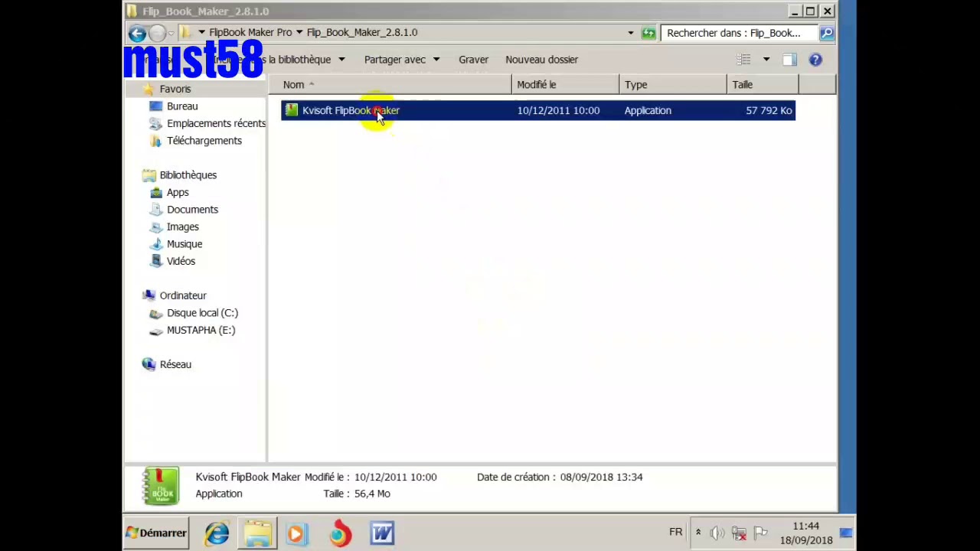Sort by Type column header
Viewport: 980px width, 551px height.
pos(672,85)
